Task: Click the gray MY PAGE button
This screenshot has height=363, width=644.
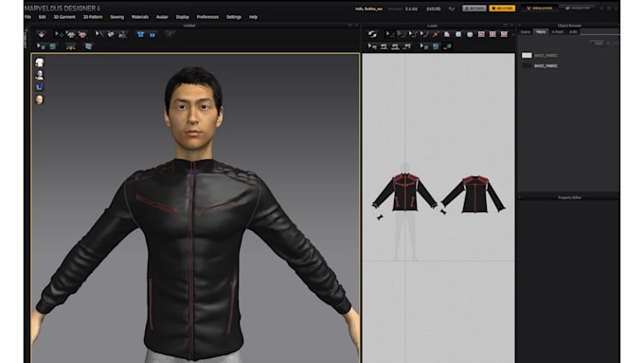Action: 474,9
